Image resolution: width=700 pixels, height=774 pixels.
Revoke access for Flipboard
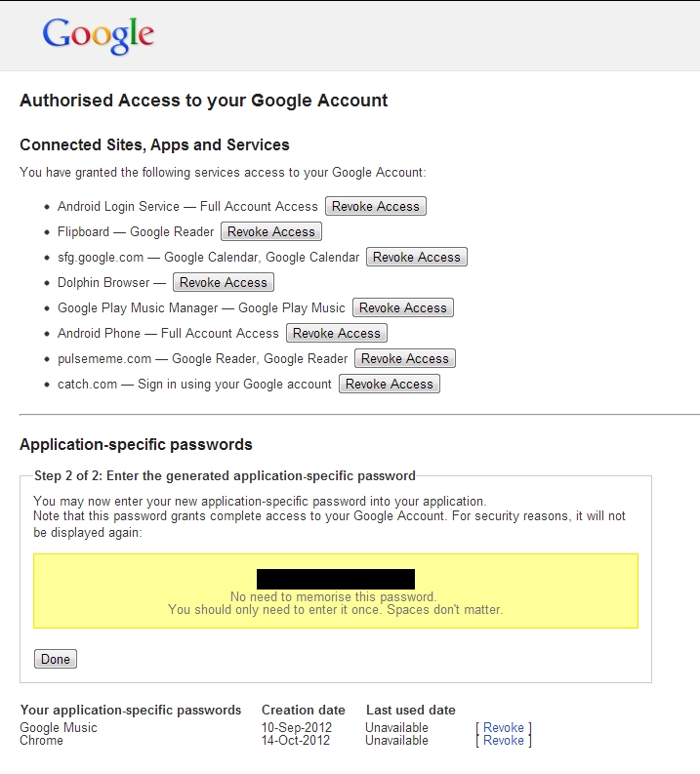(x=271, y=231)
